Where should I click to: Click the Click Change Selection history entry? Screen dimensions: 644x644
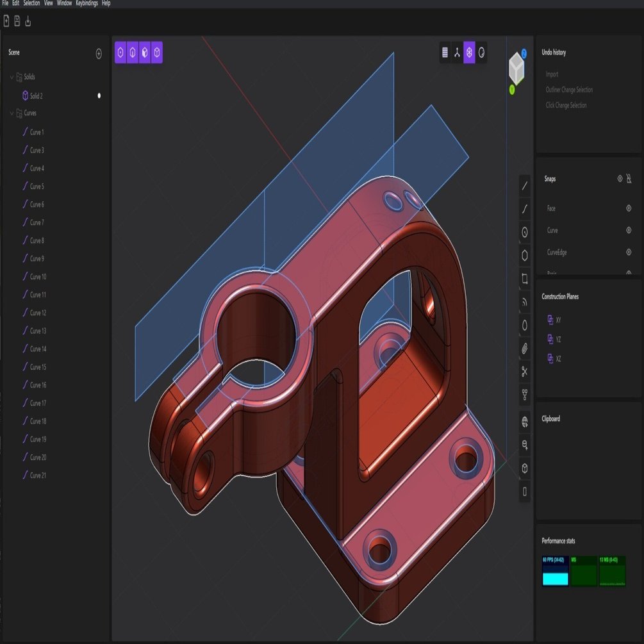point(566,105)
